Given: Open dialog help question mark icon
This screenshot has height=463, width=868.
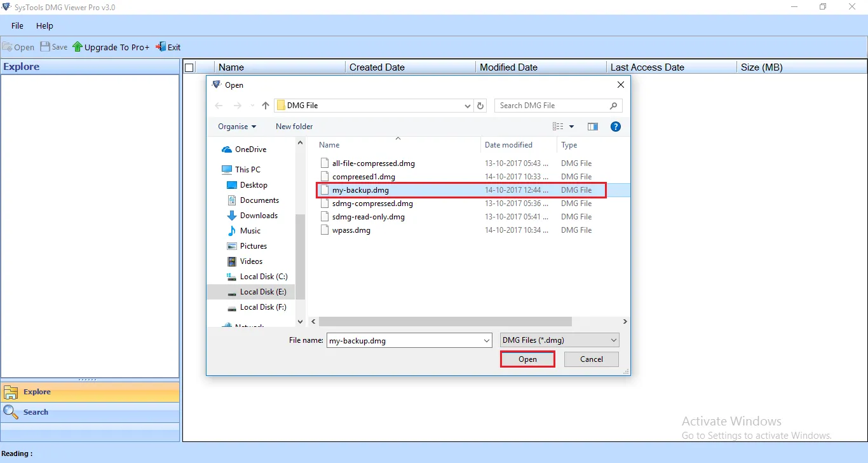Looking at the screenshot, I should point(615,127).
